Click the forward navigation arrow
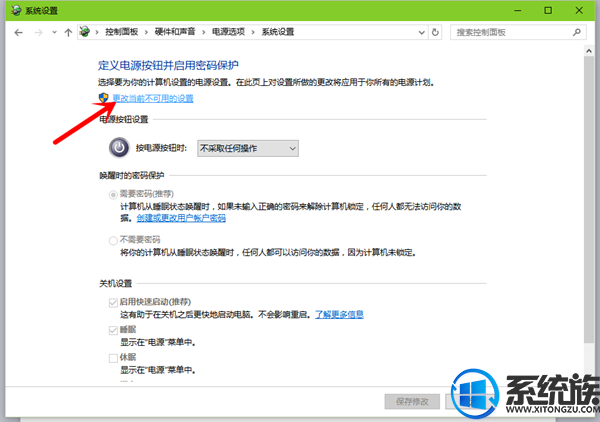Viewport: 600px width, 422px height. pos(38,33)
